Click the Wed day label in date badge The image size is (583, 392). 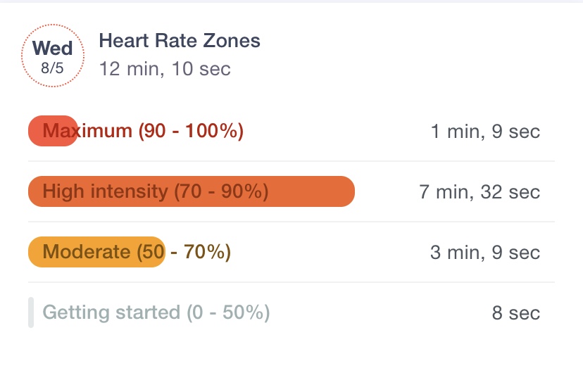pos(53,48)
